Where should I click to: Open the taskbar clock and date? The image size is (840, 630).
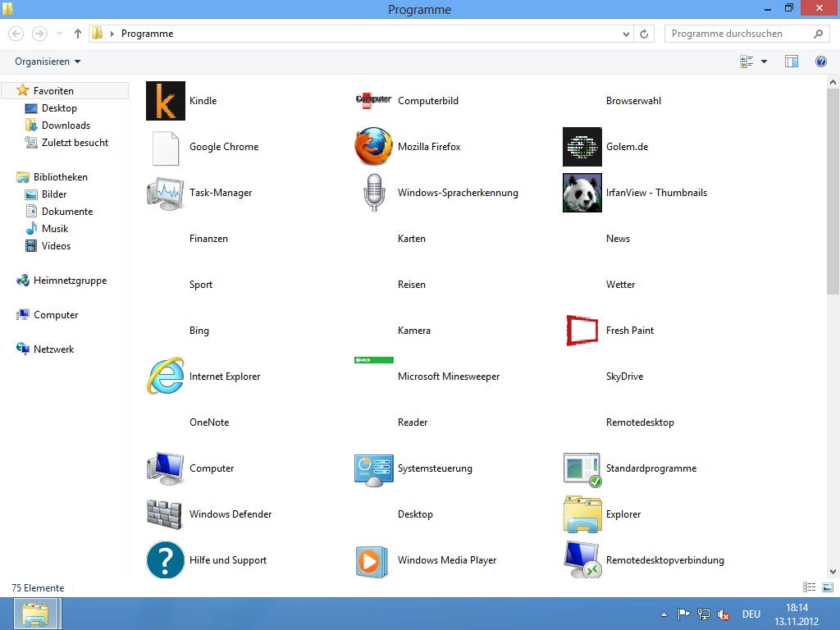coord(797,614)
